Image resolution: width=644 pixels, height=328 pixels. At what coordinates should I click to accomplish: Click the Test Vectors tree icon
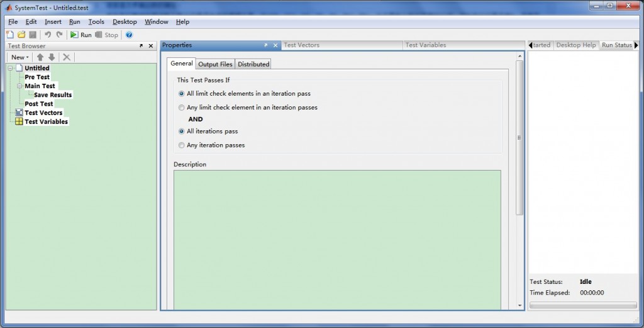click(x=19, y=113)
